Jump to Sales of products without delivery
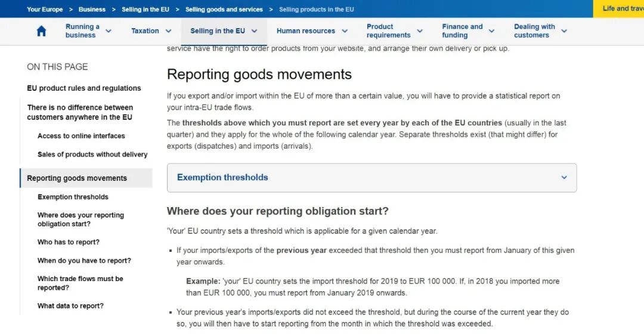The height and width of the screenshot is (336, 644). point(92,154)
